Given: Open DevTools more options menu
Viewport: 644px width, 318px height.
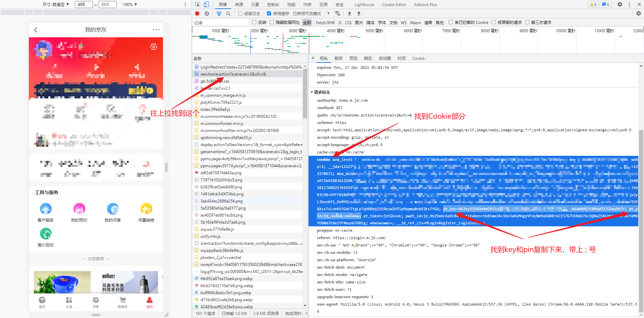Looking at the screenshot, I should click(x=629, y=4).
